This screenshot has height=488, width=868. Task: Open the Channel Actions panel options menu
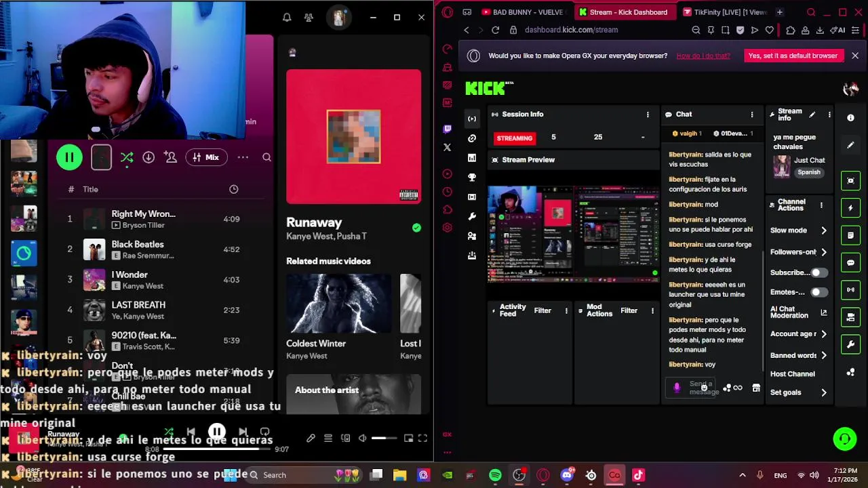point(821,205)
